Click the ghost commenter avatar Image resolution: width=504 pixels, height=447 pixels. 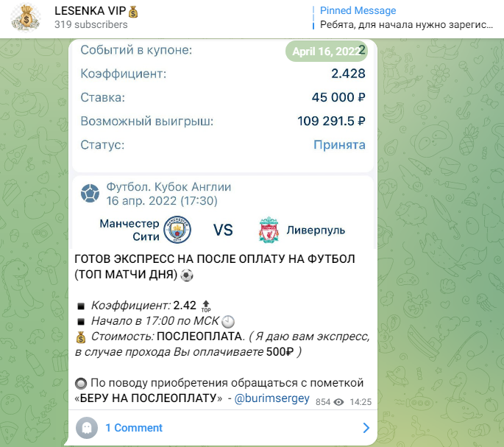(87, 428)
